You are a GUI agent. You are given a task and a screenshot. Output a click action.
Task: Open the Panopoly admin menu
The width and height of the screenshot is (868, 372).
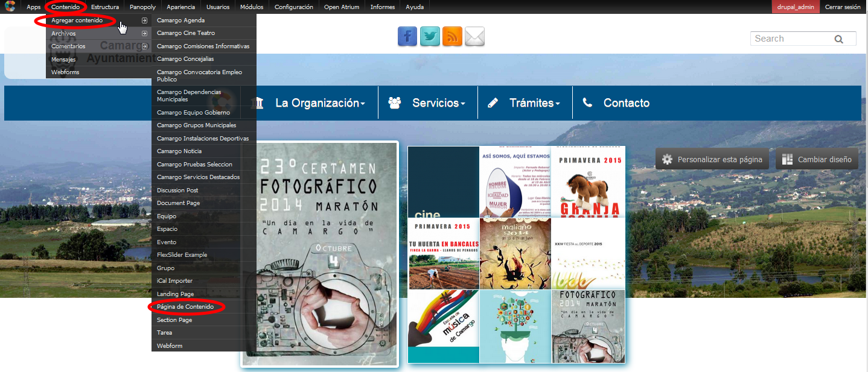pos(142,7)
